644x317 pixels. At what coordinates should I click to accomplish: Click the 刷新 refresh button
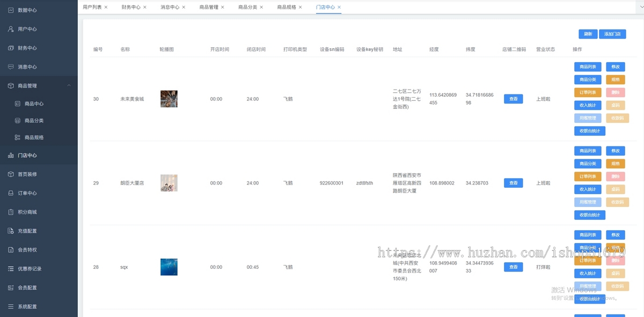[588, 34]
